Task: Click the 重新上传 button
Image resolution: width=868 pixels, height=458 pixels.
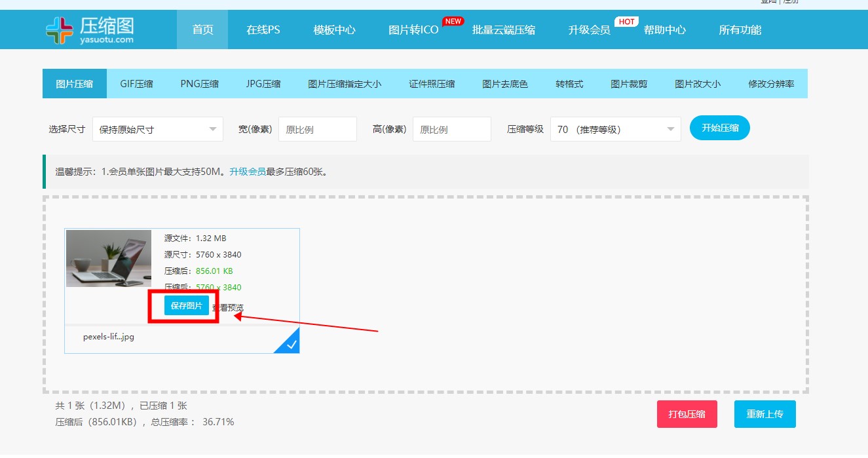Action: click(764, 414)
